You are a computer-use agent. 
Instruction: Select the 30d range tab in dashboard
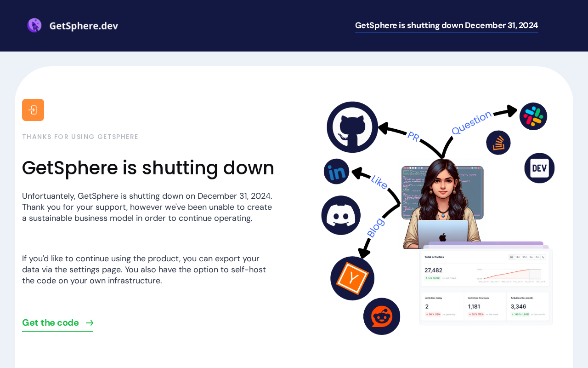pyautogui.click(x=525, y=257)
